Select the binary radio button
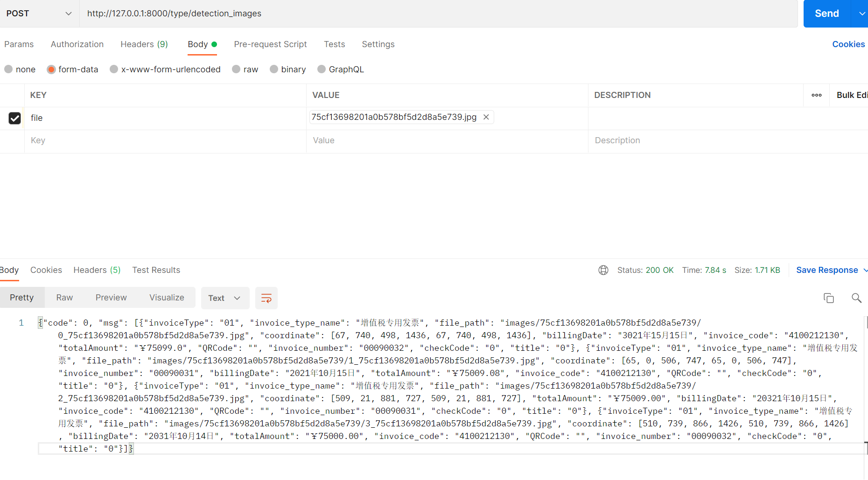This screenshot has height=480, width=868. (x=274, y=69)
